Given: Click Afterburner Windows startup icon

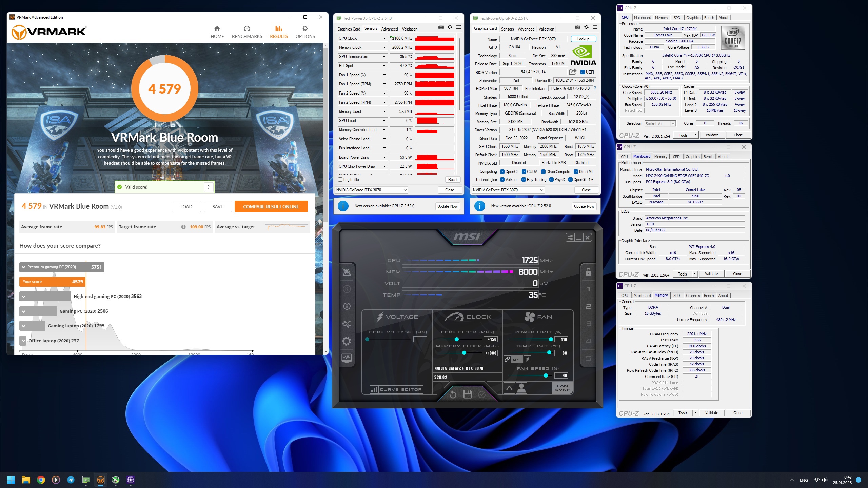Looking at the screenshot, I should pos(570,238).
